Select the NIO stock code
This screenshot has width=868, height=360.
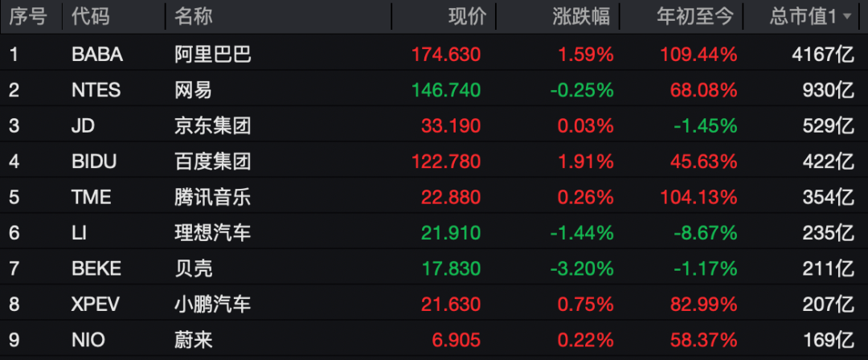(x=88, y=340)
